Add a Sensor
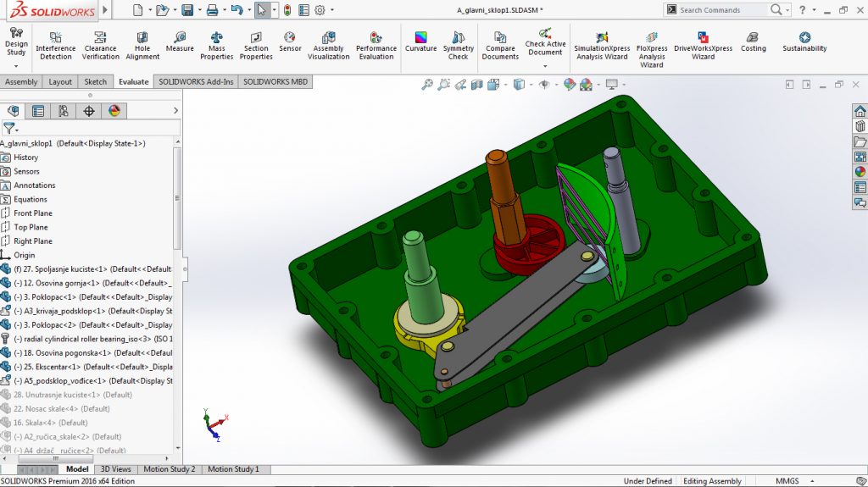The width and height of the screenshot is (868, 487). (x=290, y=42)
